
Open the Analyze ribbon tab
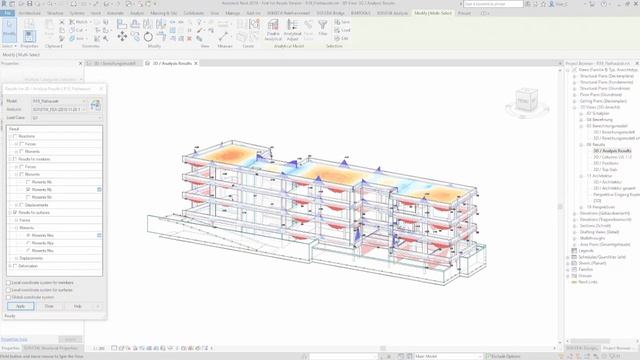(x=137, y=13)
